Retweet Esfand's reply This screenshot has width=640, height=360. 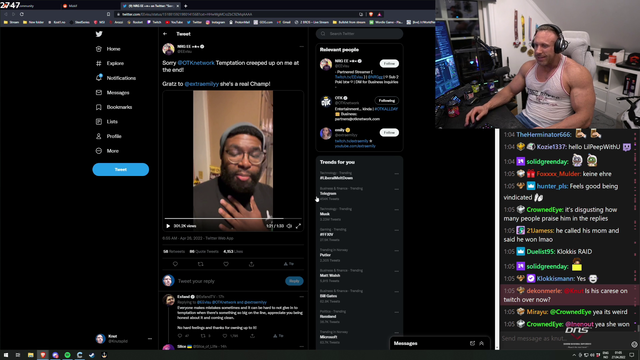(203, 336)
